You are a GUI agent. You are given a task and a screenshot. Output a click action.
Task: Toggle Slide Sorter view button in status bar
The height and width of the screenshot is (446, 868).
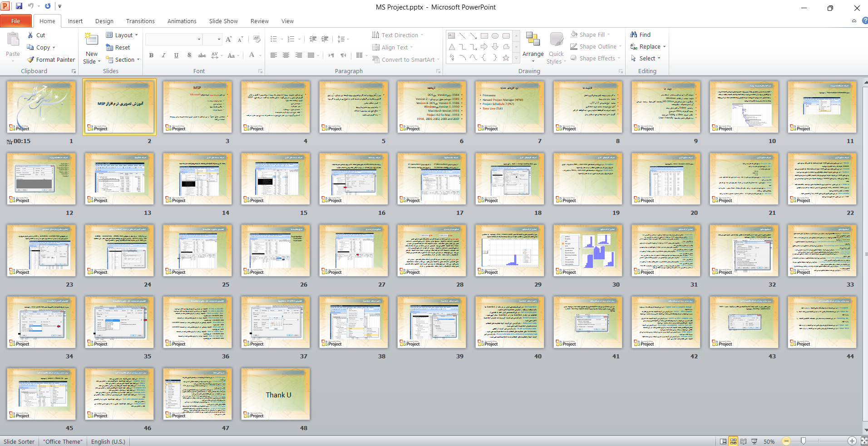(x=733, y=441)
